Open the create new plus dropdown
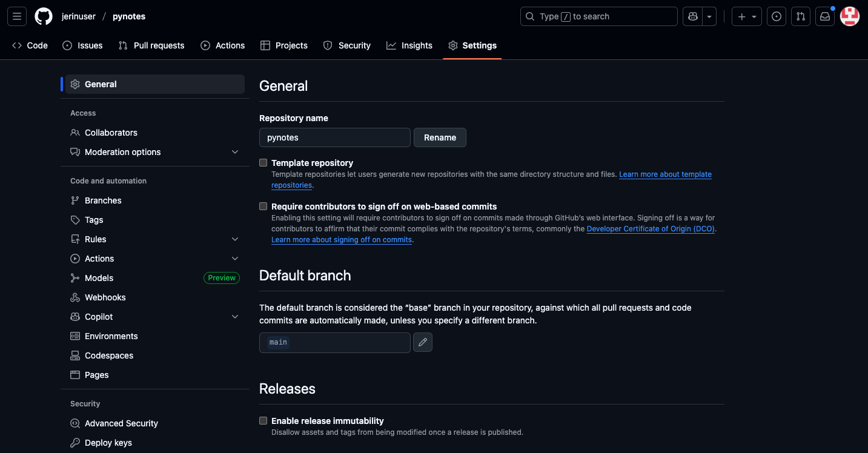Screen dimensions: 868x453 pyautogui.click(x=747, y=16)
